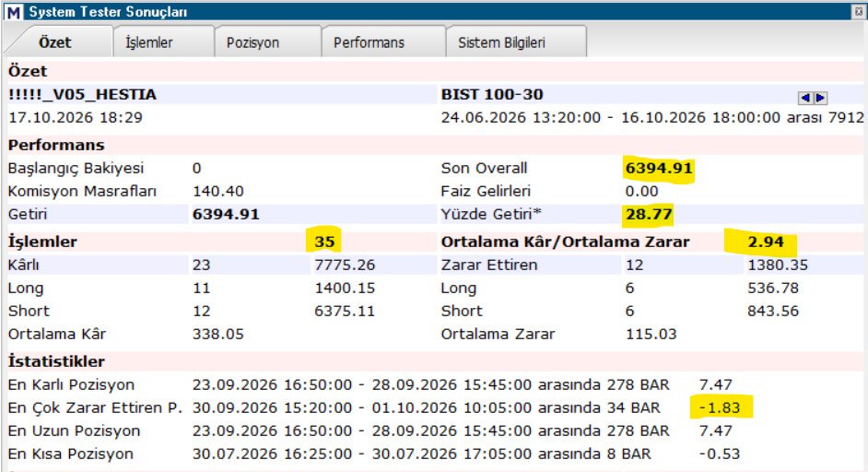Viewport: 868px width, 472px height.
Task: Click Ortalama Kâr value 338.05
Action: click(218, 334)
